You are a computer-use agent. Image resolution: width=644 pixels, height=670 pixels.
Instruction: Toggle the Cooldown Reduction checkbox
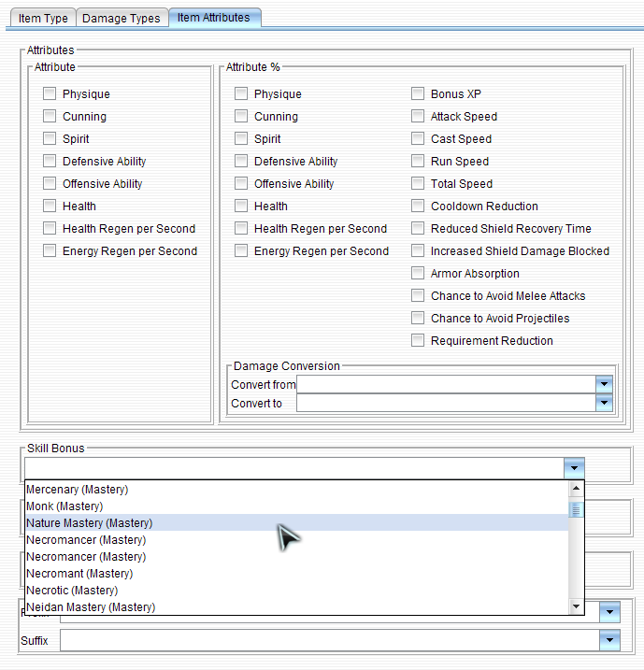(x=418, y=207)
